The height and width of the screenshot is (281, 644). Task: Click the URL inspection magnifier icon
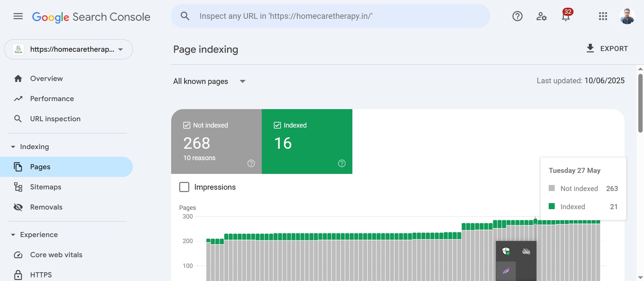coord(18,119)
